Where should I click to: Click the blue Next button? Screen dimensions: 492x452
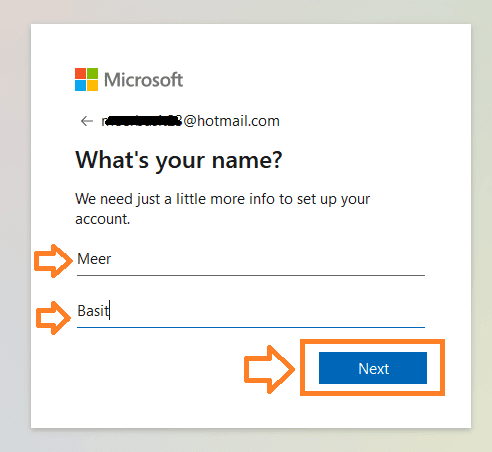coord(373,368)
